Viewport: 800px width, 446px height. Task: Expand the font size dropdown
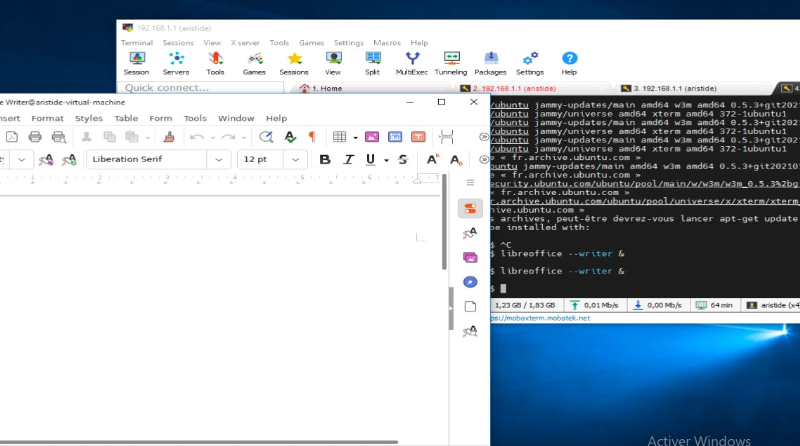(x=295, y=160)
